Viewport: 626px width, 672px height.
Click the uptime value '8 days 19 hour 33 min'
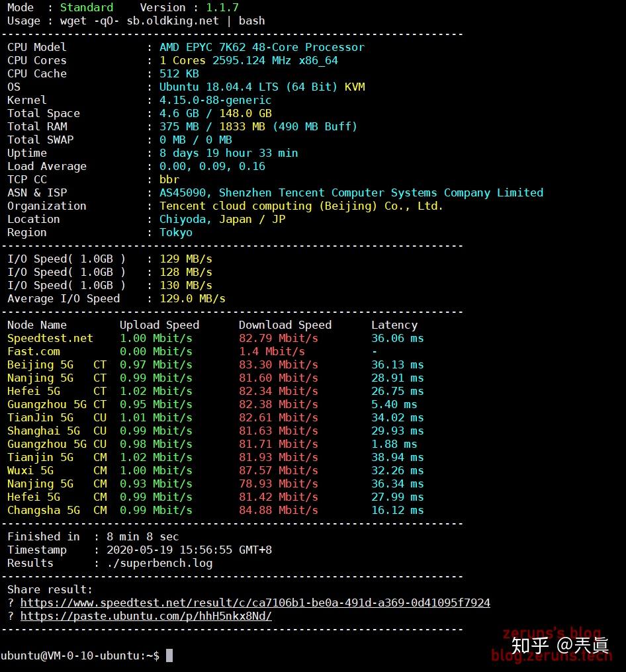tap(228, 153)
